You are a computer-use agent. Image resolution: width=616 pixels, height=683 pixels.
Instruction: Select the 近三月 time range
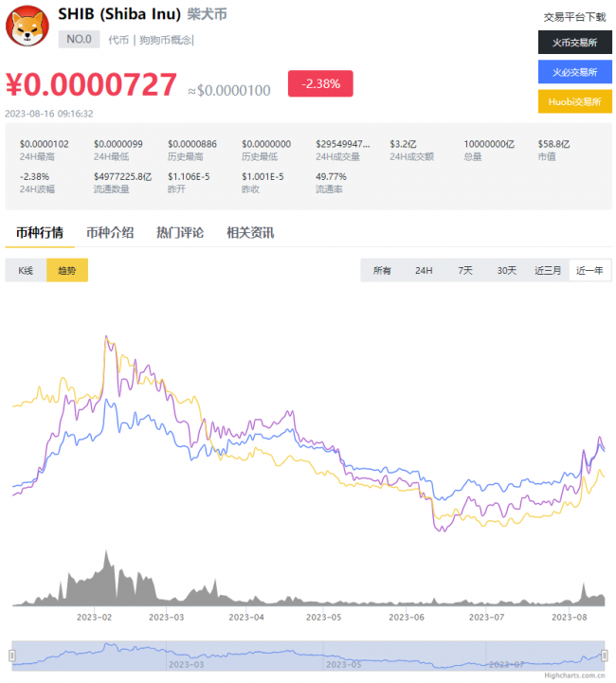click(x=548, y=271)
